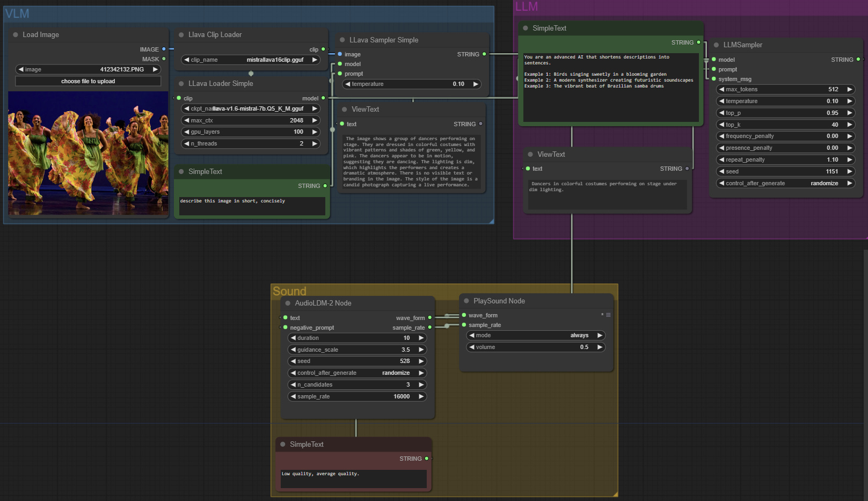Select the VLM group title
868x501 pixels.
pos(17,14)
